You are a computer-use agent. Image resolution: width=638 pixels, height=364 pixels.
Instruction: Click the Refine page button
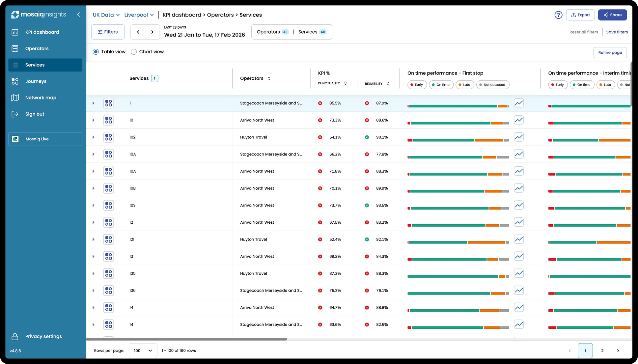[x=610, y=52]
